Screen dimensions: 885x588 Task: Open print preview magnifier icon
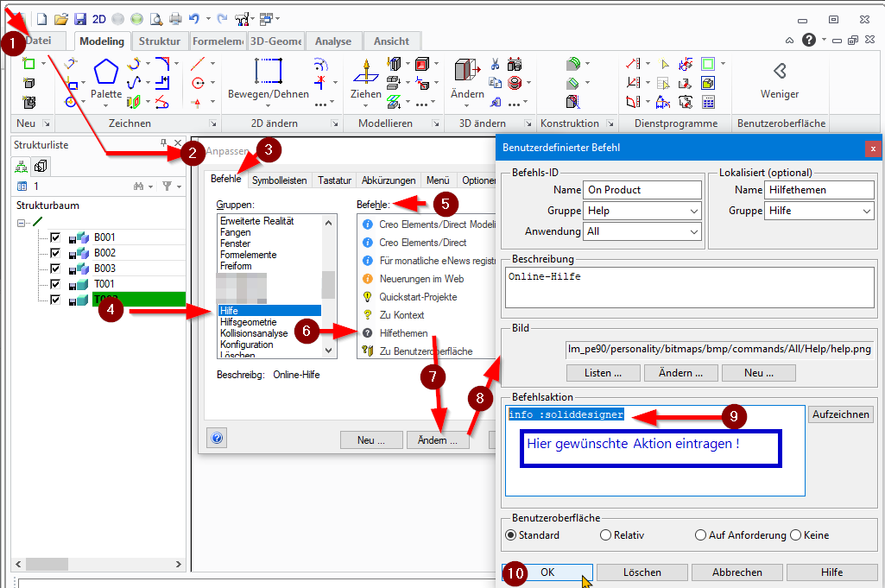tap(155, 19)
